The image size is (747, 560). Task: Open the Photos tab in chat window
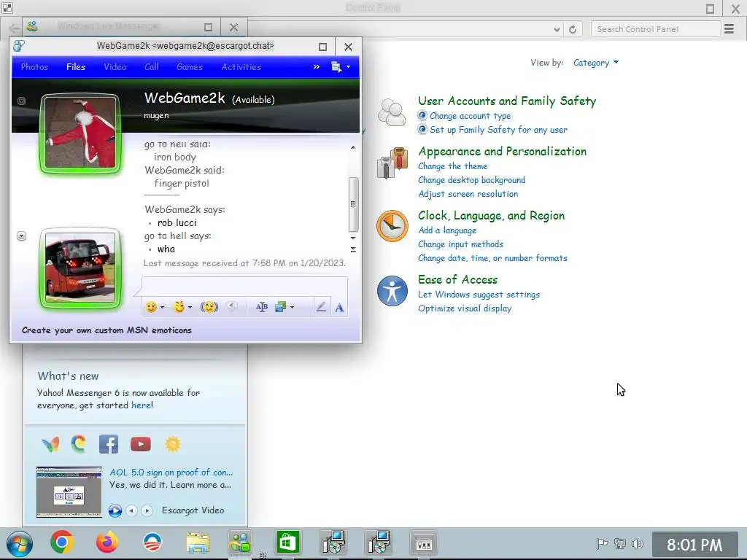[x=34, y=67]
